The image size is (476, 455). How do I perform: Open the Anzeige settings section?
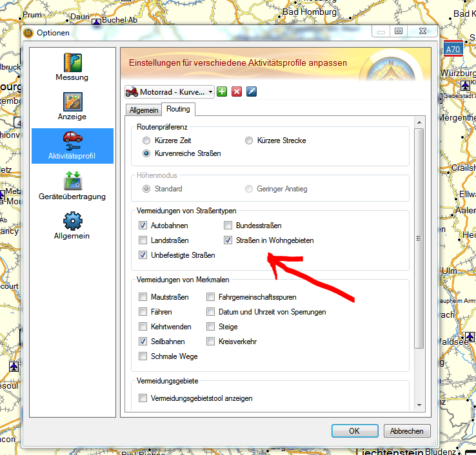pos(72,106)
